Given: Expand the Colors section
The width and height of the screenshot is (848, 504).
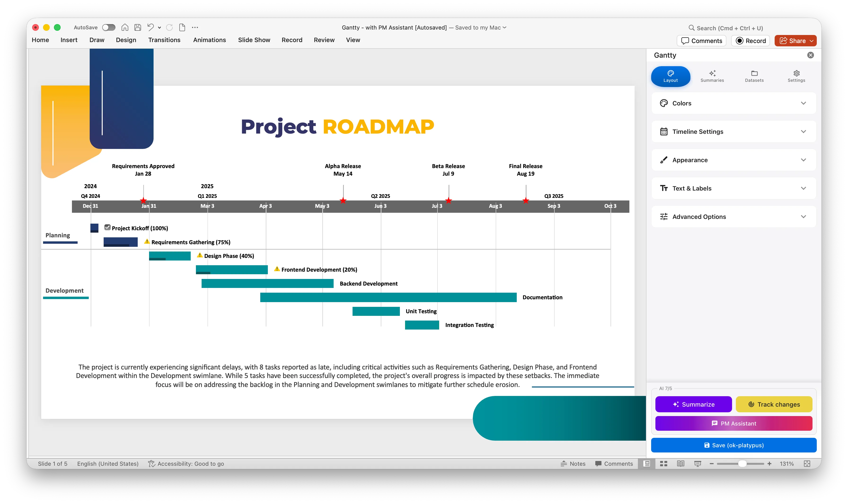Looking at the screenshot, I should point(733,103).
